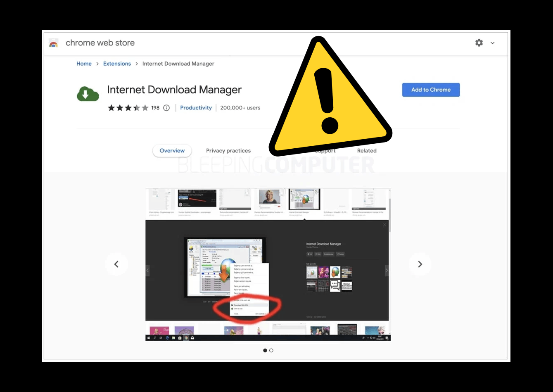Click the Chrome Web Store rainbow logo
553x392 pixels.
pos(54,43)
